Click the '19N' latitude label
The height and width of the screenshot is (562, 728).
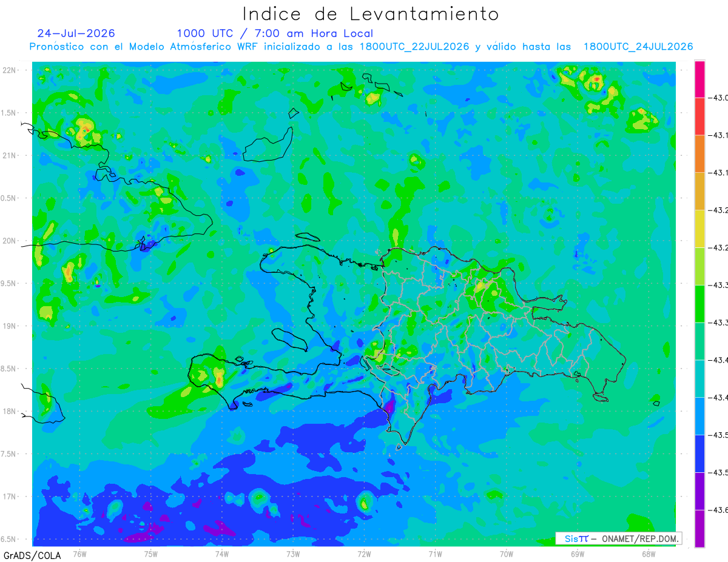point(10,326)
